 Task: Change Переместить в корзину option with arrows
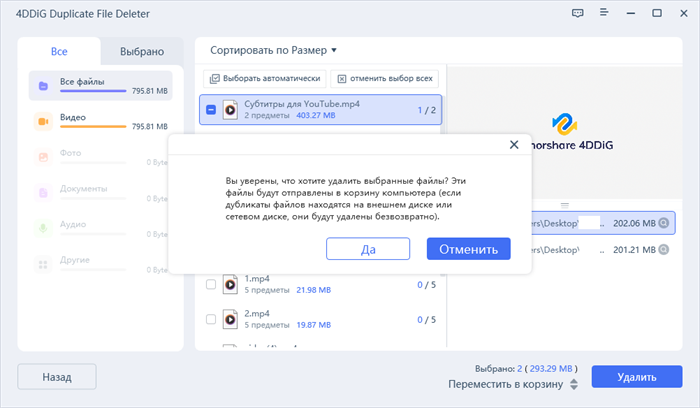pyautogui.click(x=574, y=384)
